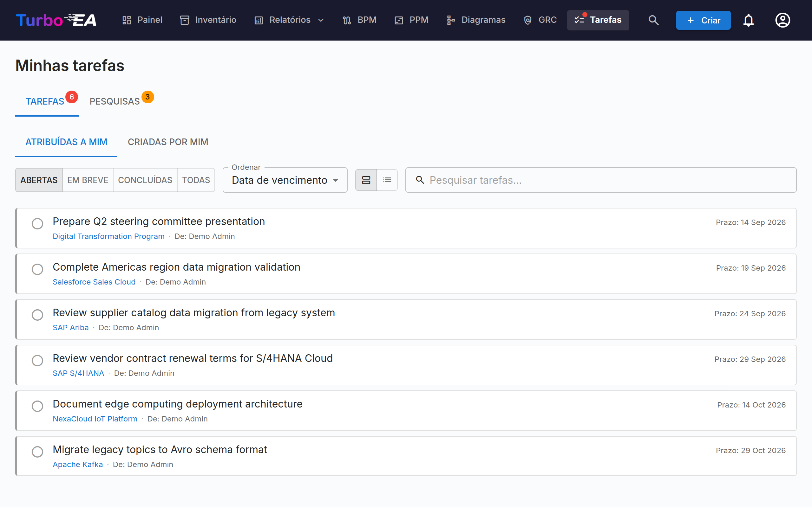Viewport: 812px width, 507px height.
Task: Open the notifications bell
Action: pos(748,20)
